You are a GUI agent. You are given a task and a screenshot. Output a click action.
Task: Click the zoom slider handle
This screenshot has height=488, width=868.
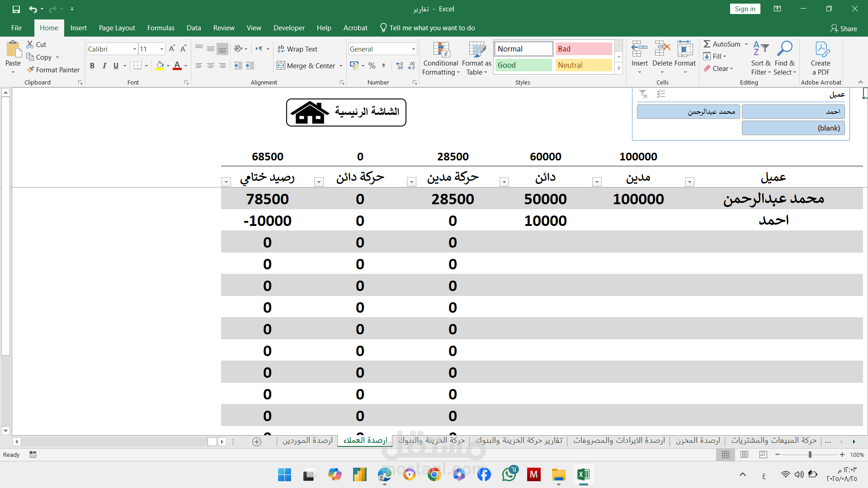pos(810,455)
